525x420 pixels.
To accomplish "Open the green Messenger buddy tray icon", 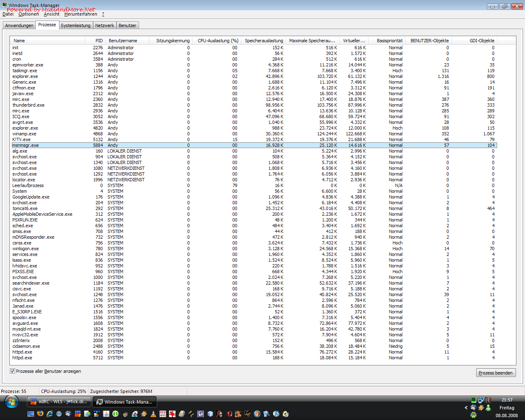I will [488, 408].
